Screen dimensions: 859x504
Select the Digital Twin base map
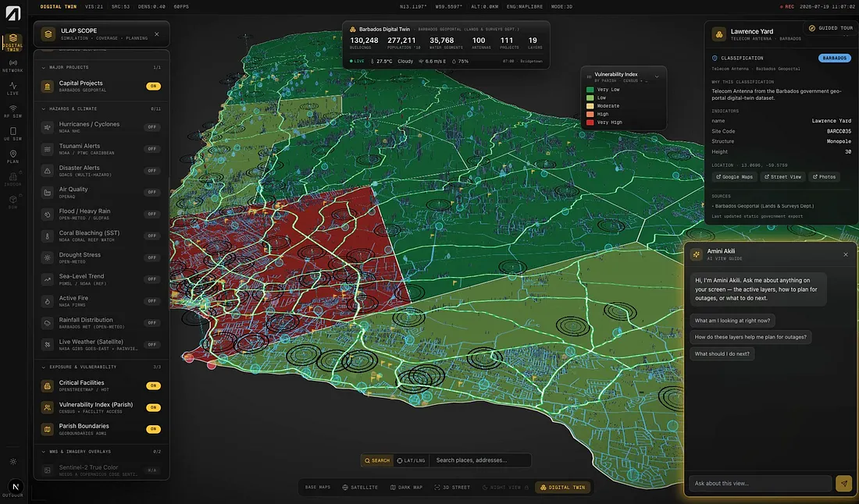[562, 487]
